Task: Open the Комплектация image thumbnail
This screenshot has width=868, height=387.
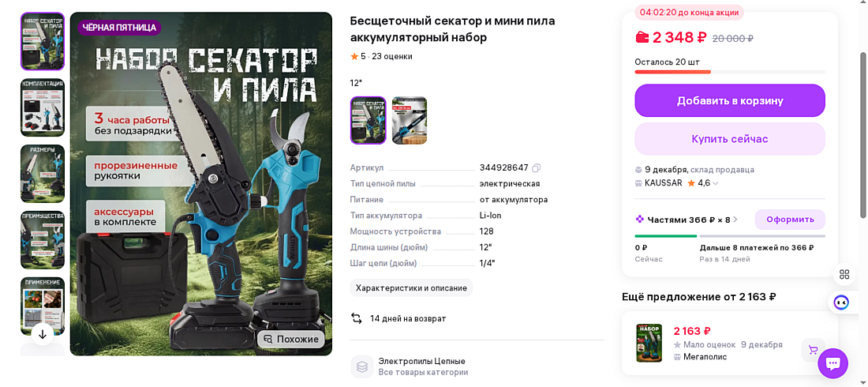Action: click(43, 107)
